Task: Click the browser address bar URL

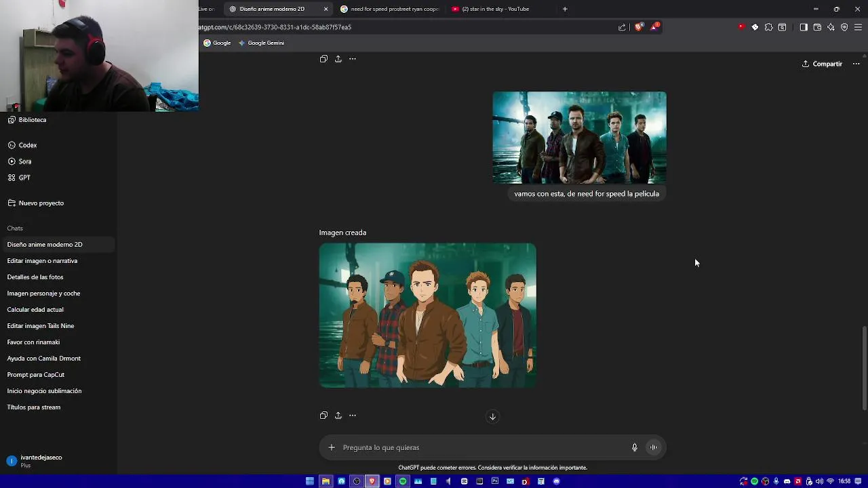Action: [x=275, y=27]
